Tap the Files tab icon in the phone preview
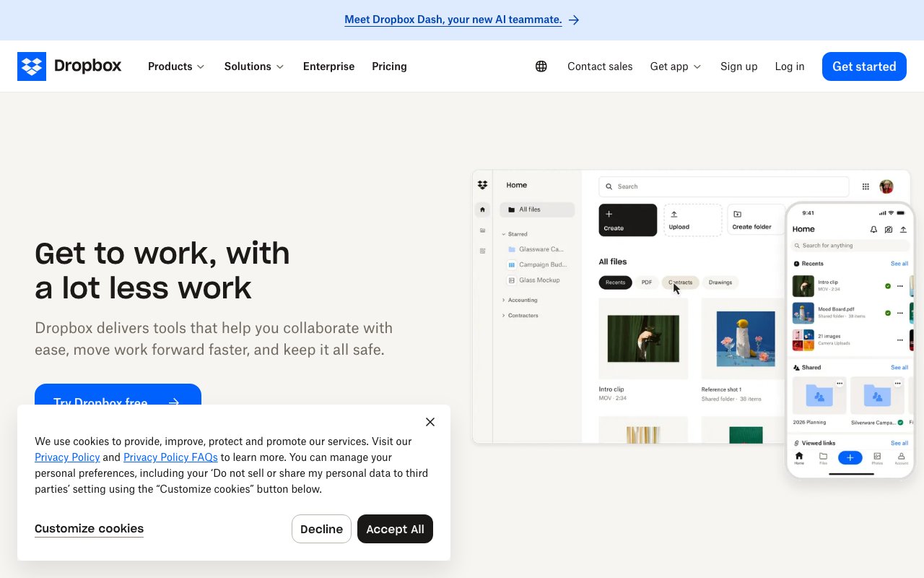924x578 pixels. click(823, 458)
